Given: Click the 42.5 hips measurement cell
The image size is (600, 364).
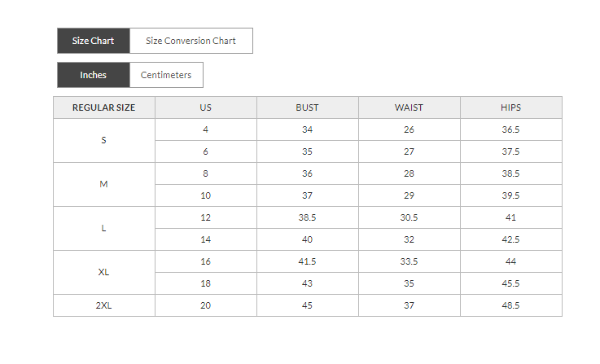Looking at the screenshot, I should (x=510, y=239).
